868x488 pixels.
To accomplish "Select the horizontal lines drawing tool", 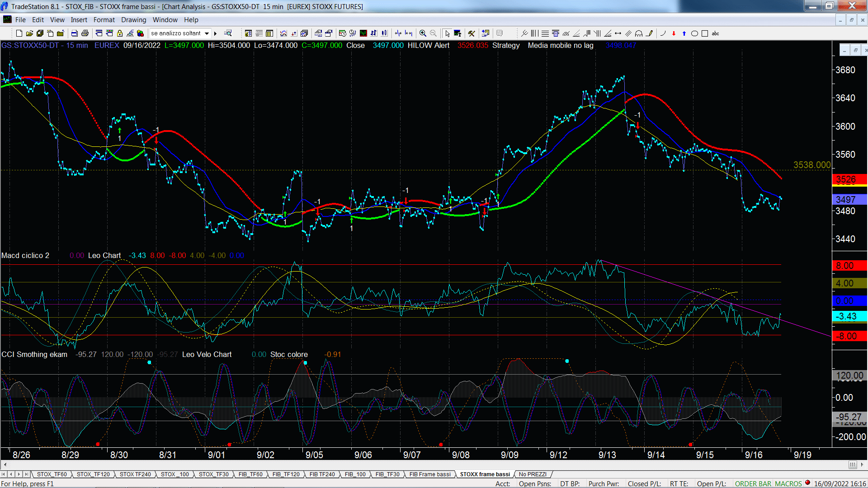I will (545, 33).
